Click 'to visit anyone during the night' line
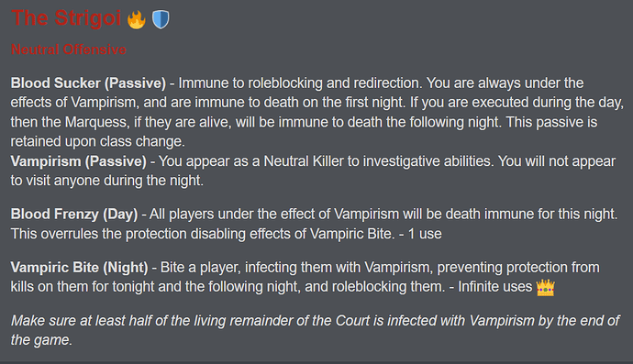Viewport: 633px width, 364px height. tap(106, 181)
